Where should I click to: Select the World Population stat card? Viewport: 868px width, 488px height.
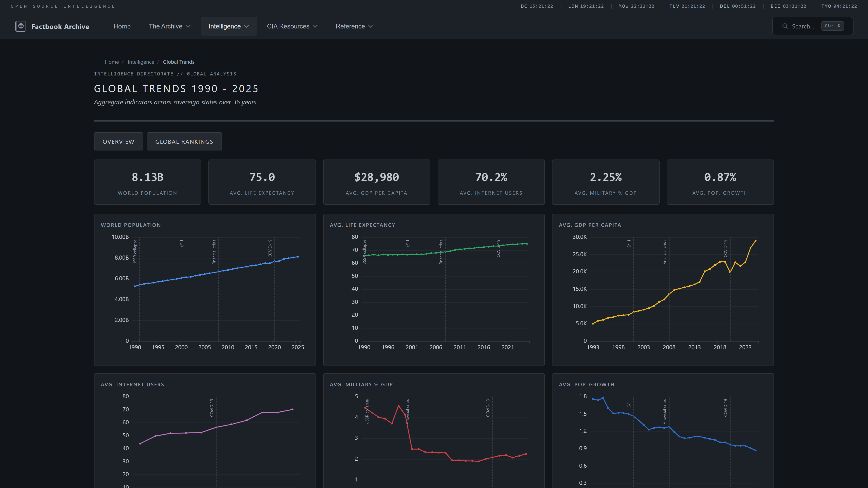click(147, 182)
